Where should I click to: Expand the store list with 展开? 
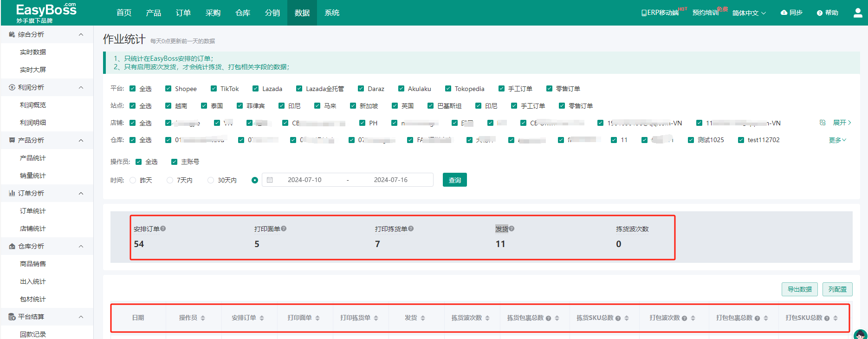842,123
